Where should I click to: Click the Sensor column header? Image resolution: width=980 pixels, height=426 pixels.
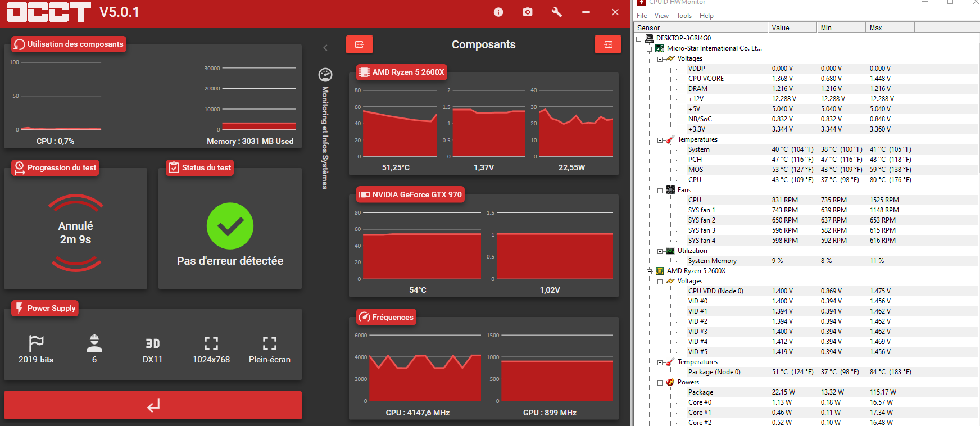[701, 28]
